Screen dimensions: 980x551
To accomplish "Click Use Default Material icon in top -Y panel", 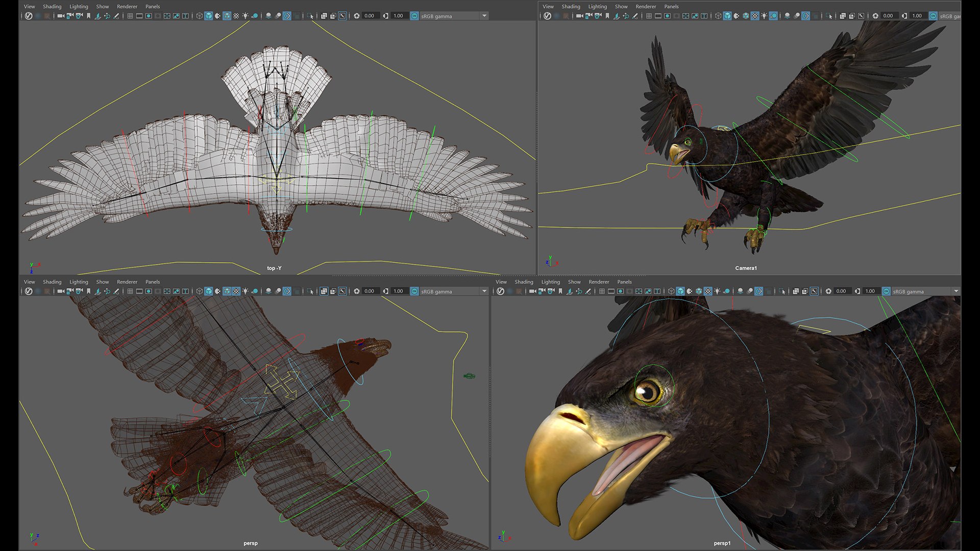I will point(217,16).
